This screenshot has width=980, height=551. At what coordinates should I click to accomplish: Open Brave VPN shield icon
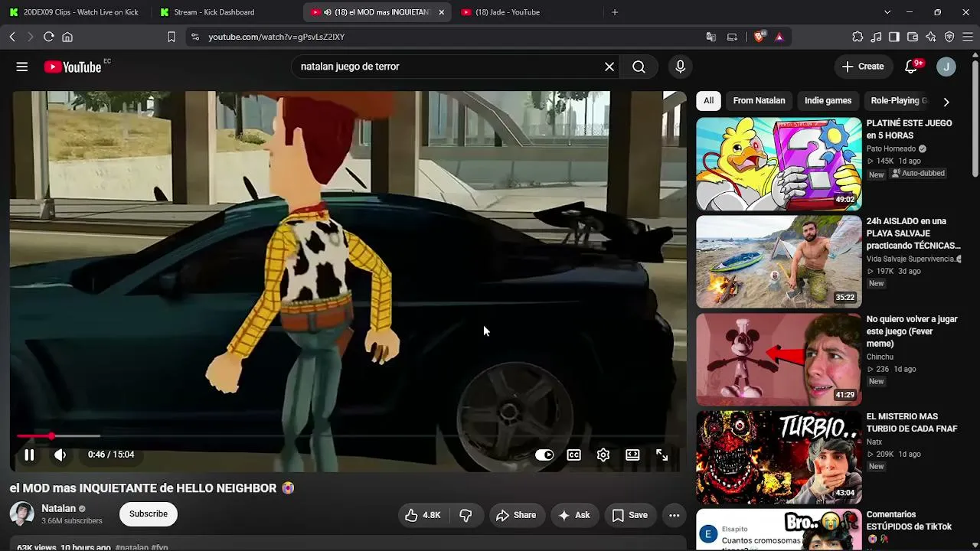[x=949, y=37]
